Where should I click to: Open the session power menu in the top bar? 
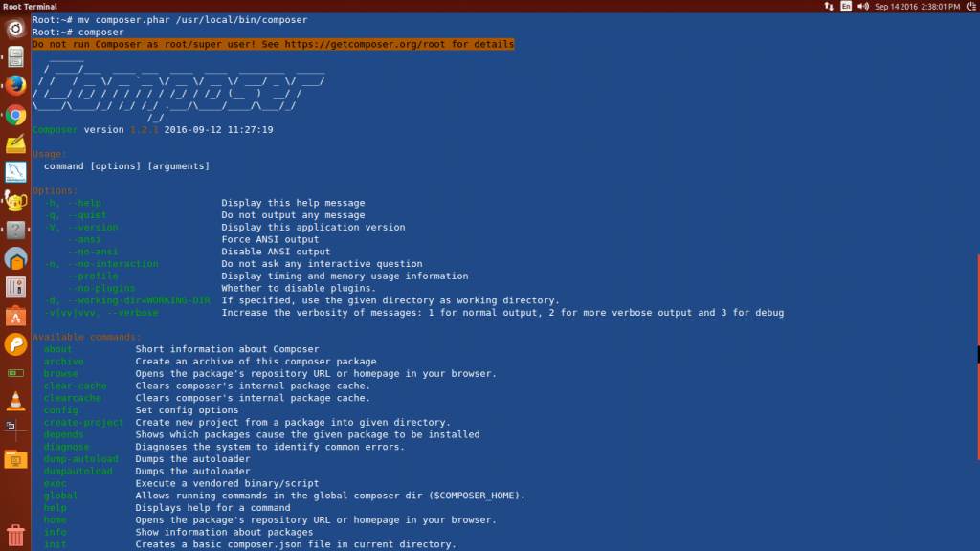(971, 7)
